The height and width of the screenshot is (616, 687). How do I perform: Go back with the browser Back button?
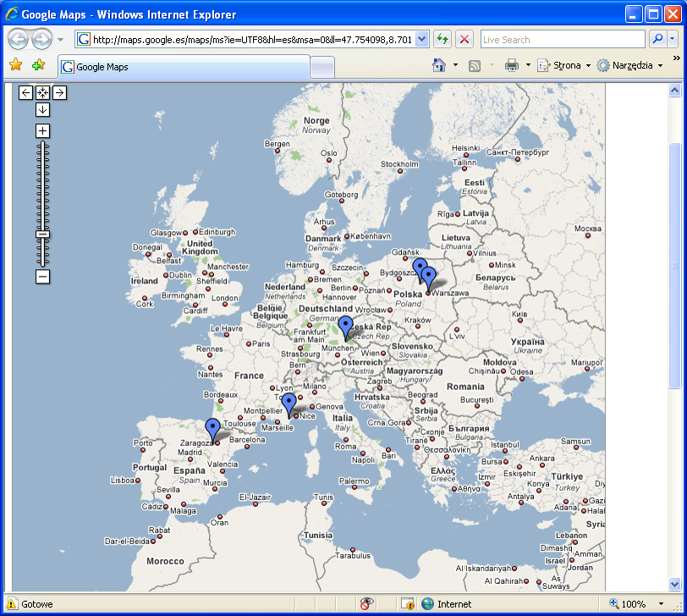(18, 40)
